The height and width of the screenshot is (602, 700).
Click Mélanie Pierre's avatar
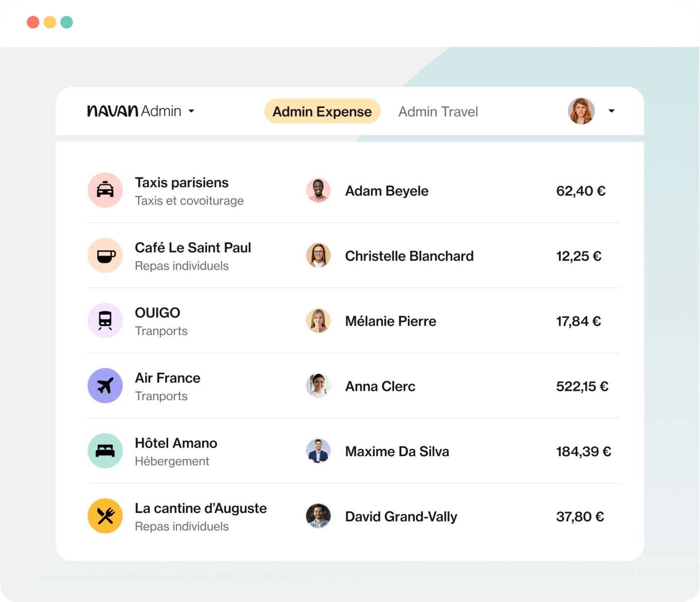click(318, 320)
